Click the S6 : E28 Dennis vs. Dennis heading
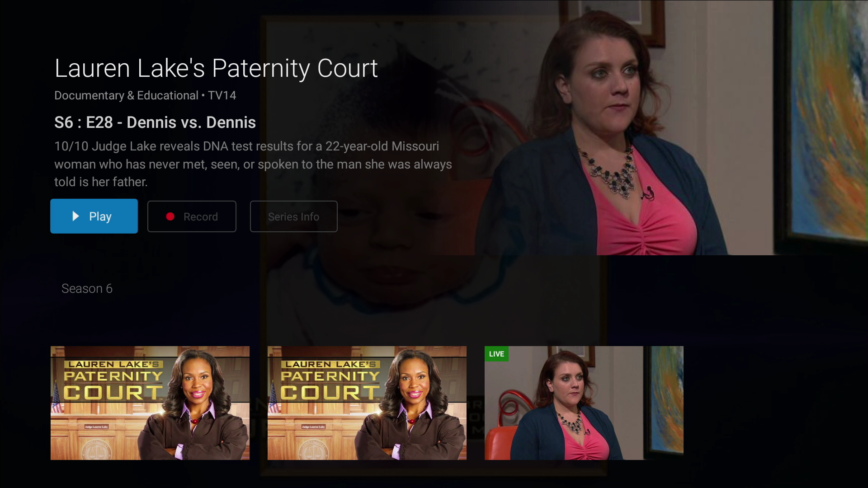The width and height of the screenshot is (868, 488). pos(155,122)
